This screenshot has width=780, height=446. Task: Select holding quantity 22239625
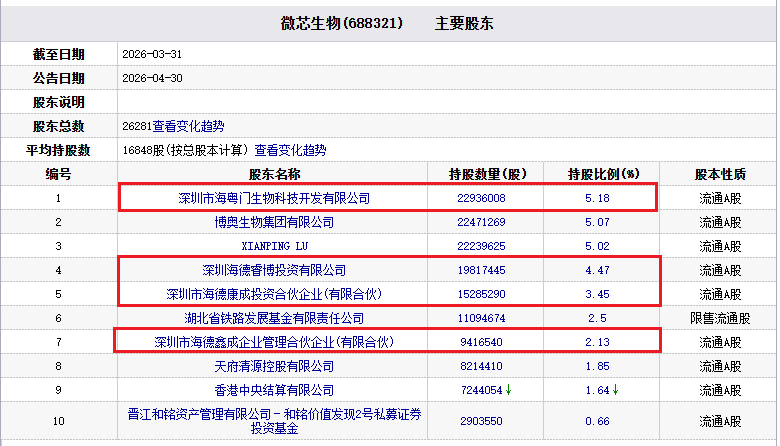coord(481,246)
